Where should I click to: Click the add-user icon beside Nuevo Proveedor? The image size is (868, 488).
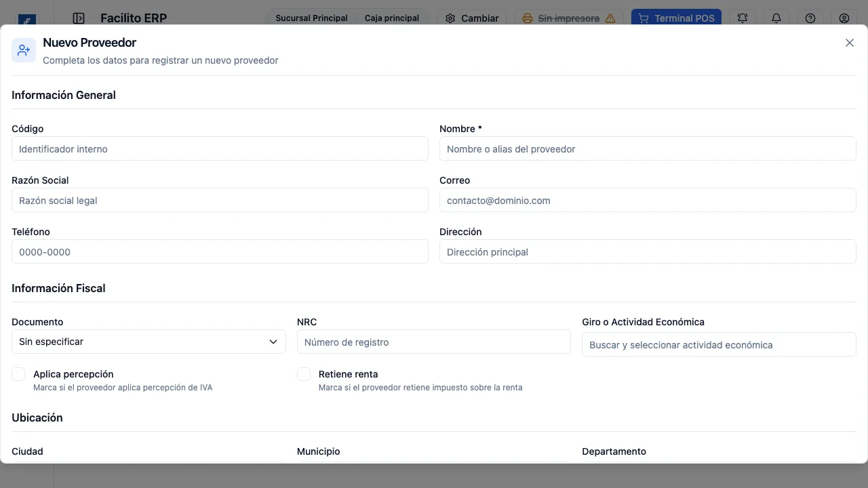click(24, 50)
